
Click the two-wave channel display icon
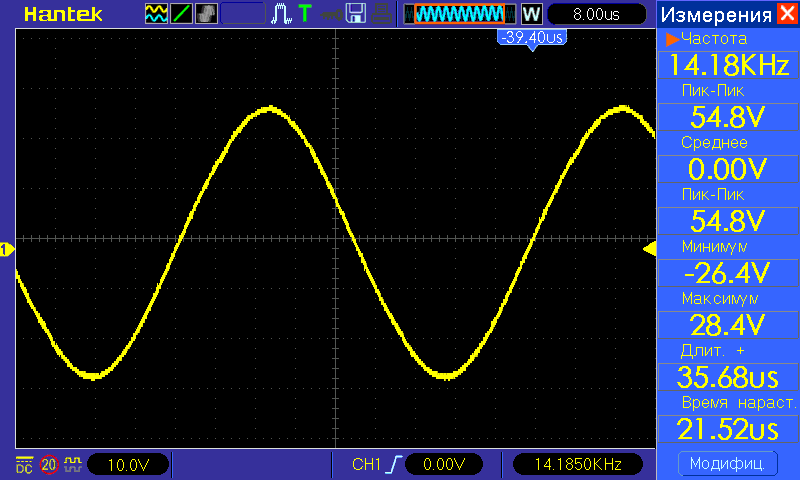coord(156,14)
